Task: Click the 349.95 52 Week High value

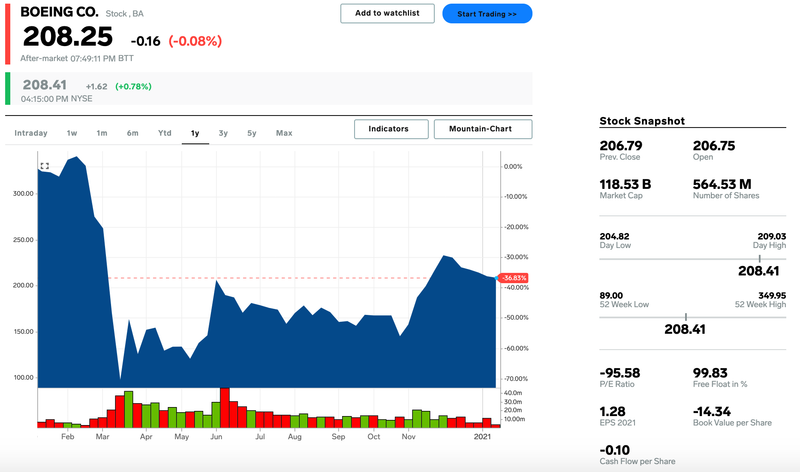Action: coord(771,295)
